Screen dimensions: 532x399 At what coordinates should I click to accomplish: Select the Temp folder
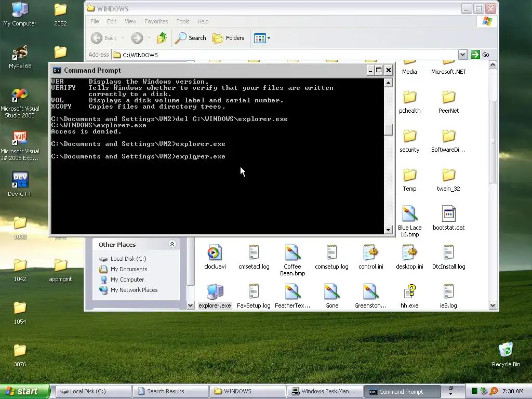[409, 180]
